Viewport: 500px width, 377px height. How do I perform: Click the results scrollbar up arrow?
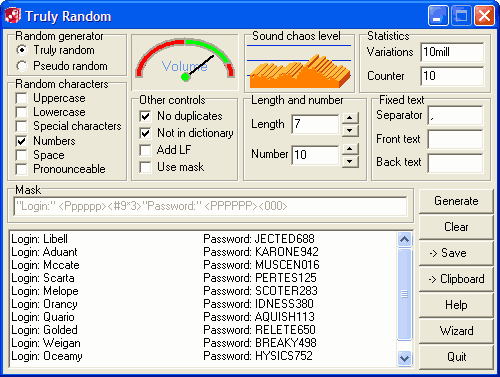404,240
